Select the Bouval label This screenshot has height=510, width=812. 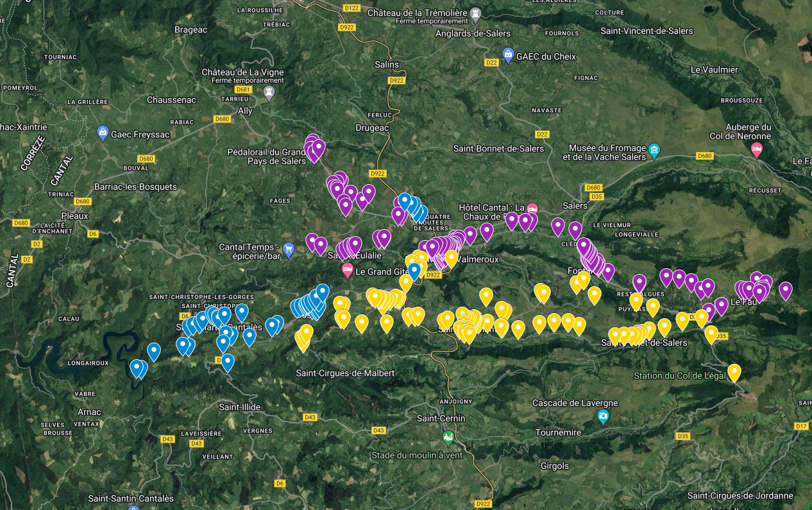coord(136,167)
